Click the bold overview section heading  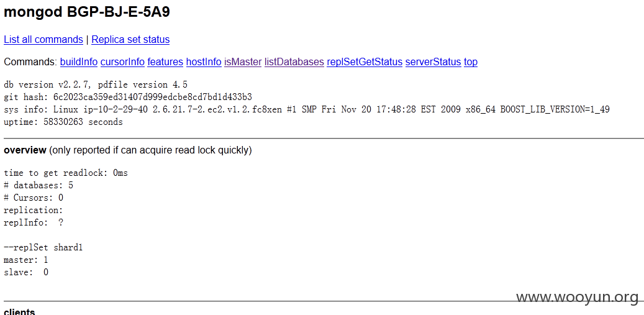pos(25,150)
